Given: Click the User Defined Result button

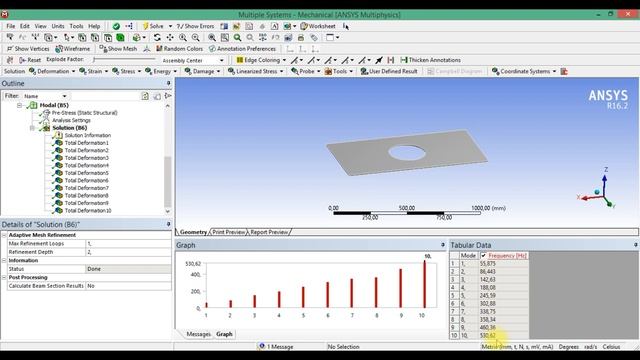Looking at the screenshot, I should (x=389, y=71).
